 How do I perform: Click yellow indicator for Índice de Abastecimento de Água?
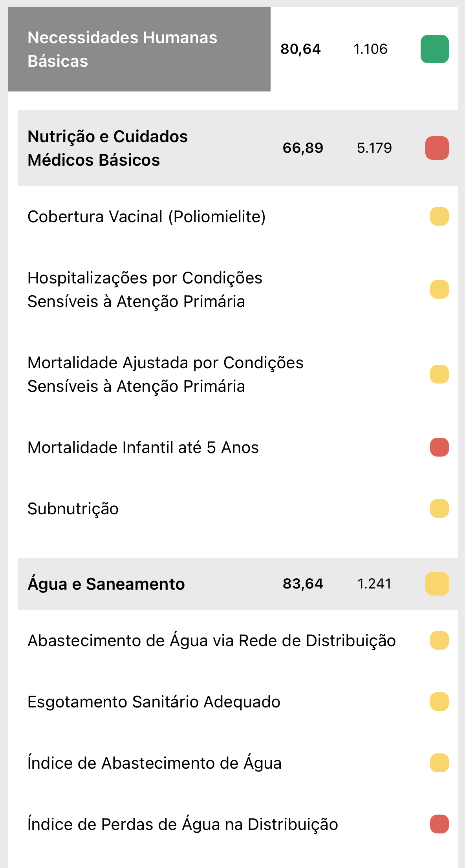coord(439,763)
